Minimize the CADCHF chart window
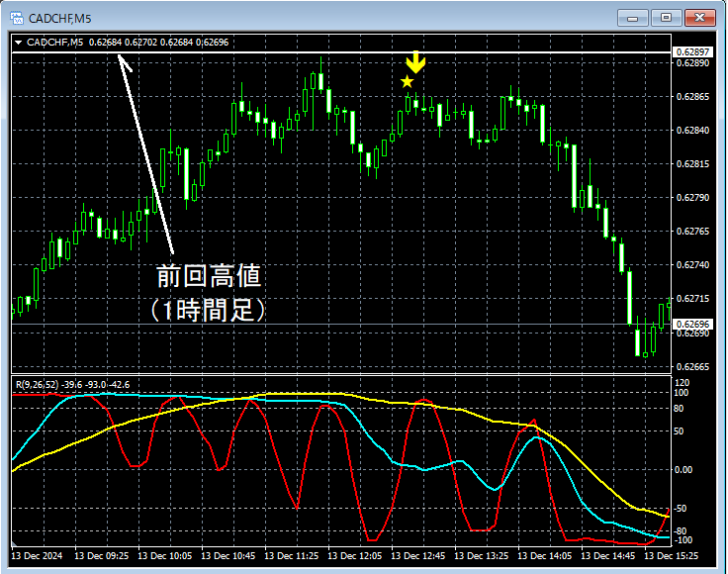The image size is (728, 574). coord(632,18)
